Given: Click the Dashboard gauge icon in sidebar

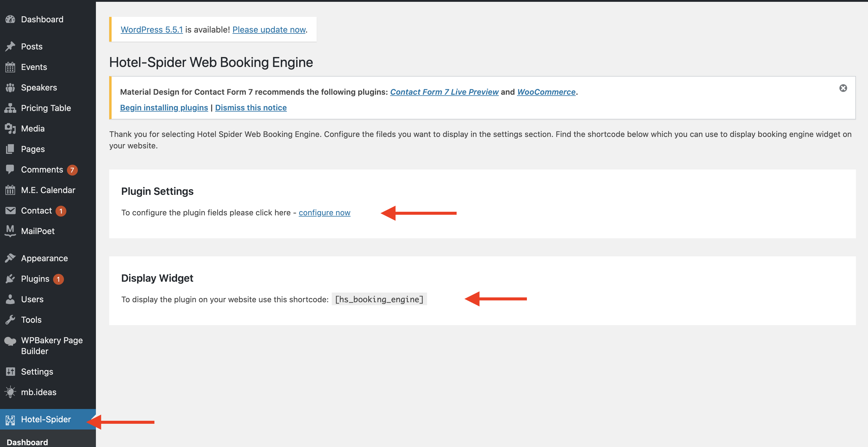Looking at the screenshot, I should click(10, 19).
